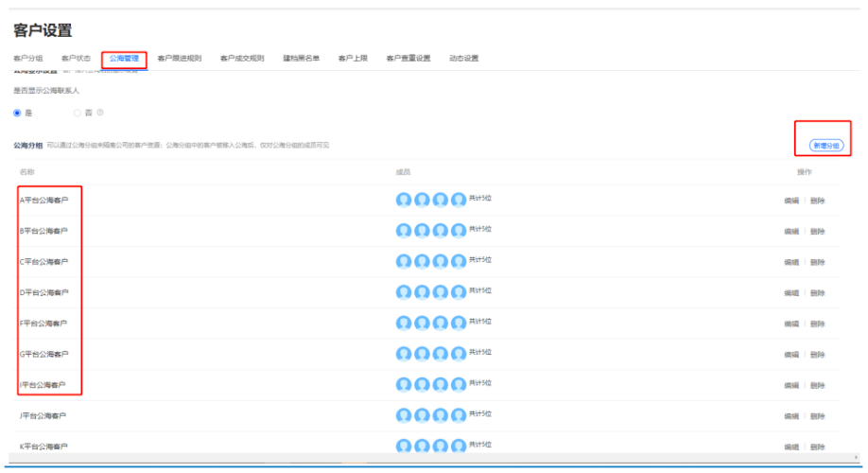Open the help icon beside 否 option

pos(100,113)
